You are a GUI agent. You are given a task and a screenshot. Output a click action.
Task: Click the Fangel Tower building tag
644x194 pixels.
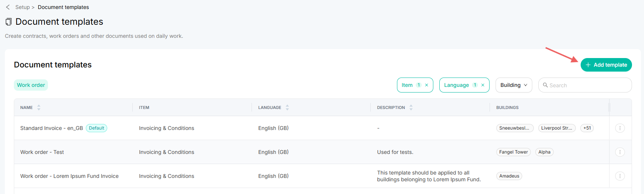514,152
